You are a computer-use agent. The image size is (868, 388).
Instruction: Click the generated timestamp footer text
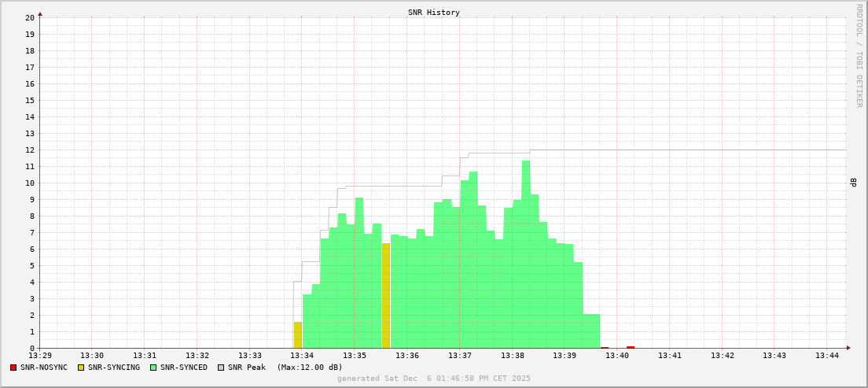[433, 379]
